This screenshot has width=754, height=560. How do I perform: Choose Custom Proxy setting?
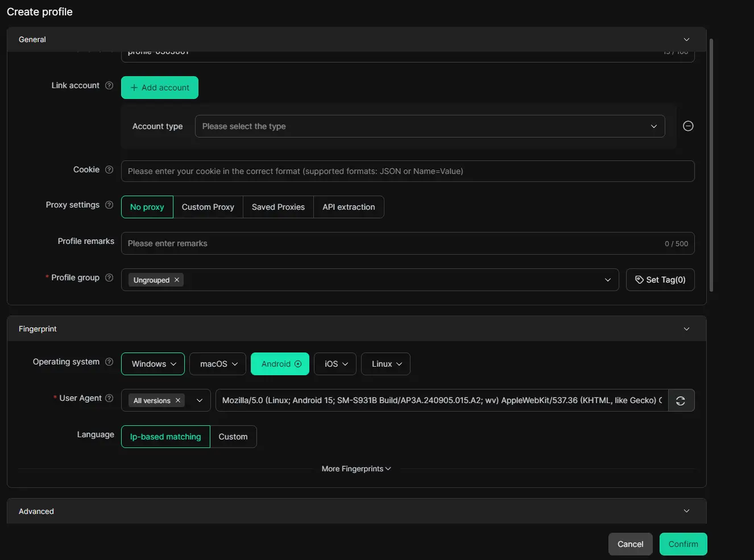pos(208,207)
